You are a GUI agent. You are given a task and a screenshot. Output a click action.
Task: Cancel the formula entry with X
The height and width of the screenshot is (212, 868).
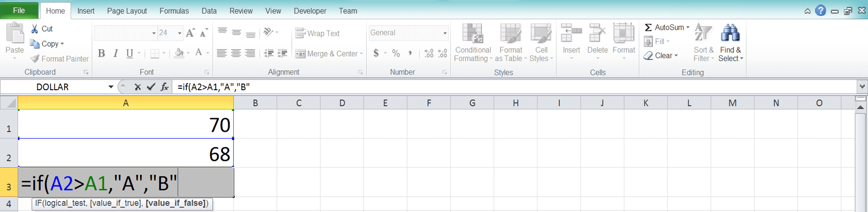tap(137, 87)
